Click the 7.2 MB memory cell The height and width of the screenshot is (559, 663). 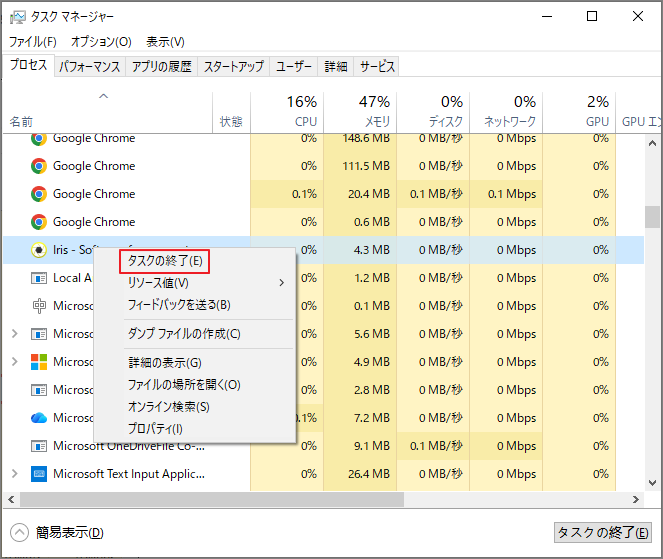(x=360, y=418)
